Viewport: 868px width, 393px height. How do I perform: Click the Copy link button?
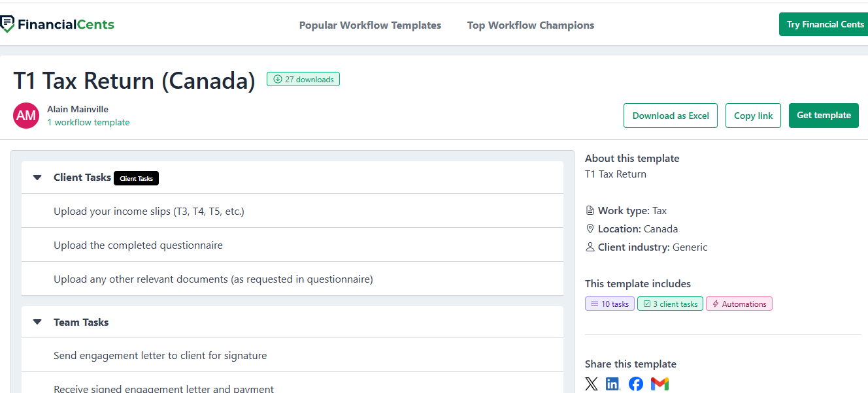(x=753, y=116)
